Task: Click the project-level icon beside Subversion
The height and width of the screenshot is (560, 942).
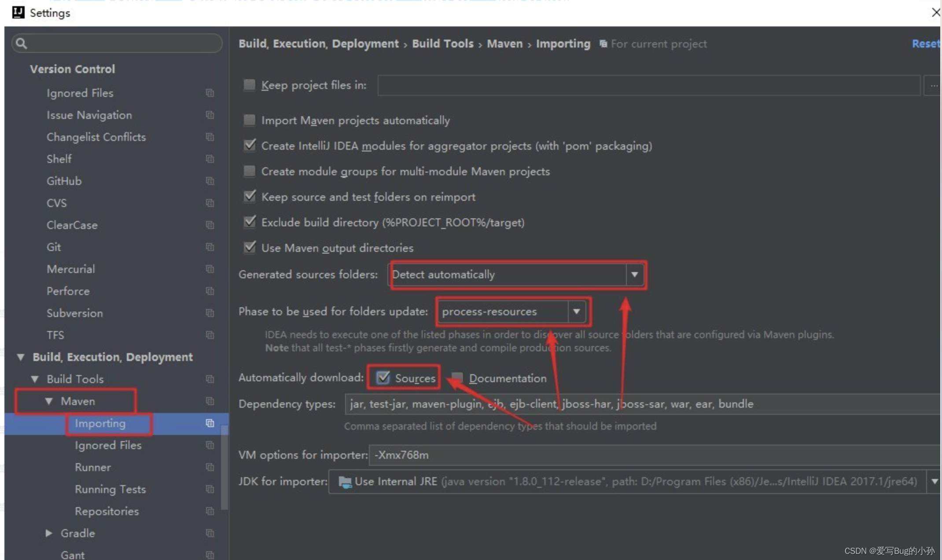Action: (x=210, y=313)
